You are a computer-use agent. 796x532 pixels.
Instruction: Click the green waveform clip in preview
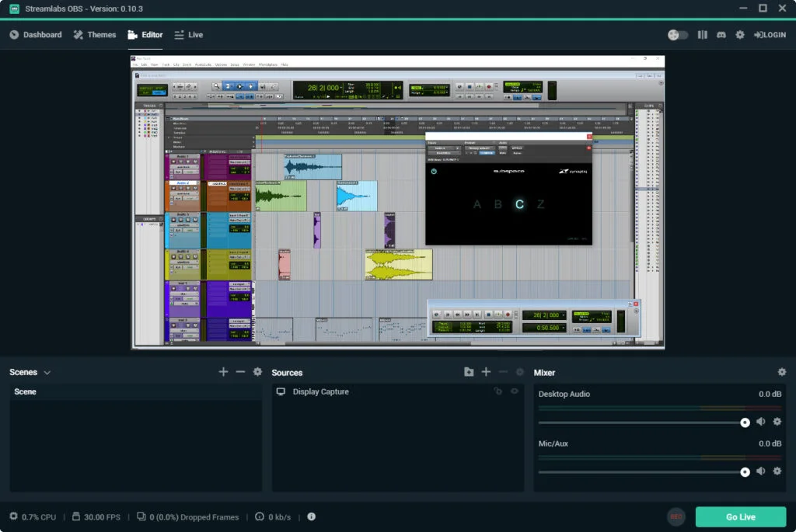(281, 196)
